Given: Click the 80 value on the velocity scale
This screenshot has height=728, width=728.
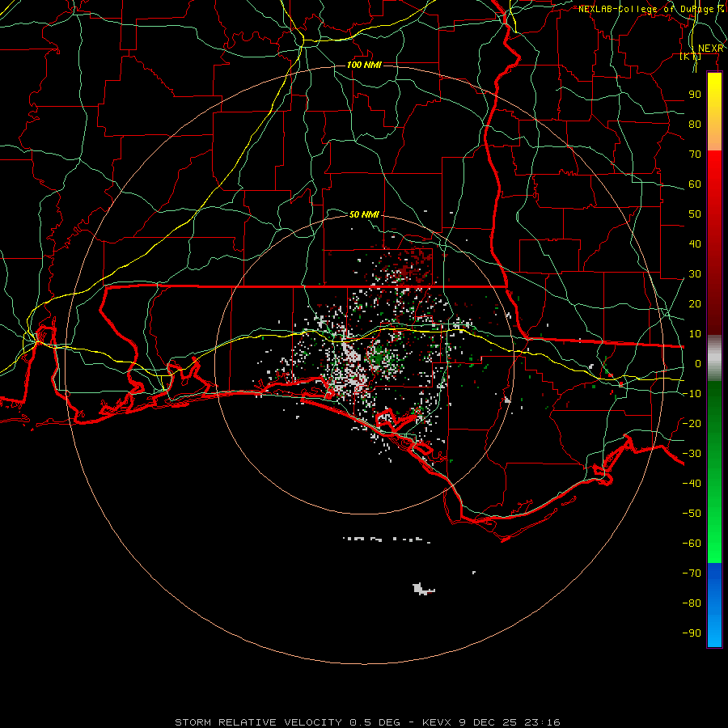Looking at the screenshot, I should pyautogui.click(x=695, y=125).
